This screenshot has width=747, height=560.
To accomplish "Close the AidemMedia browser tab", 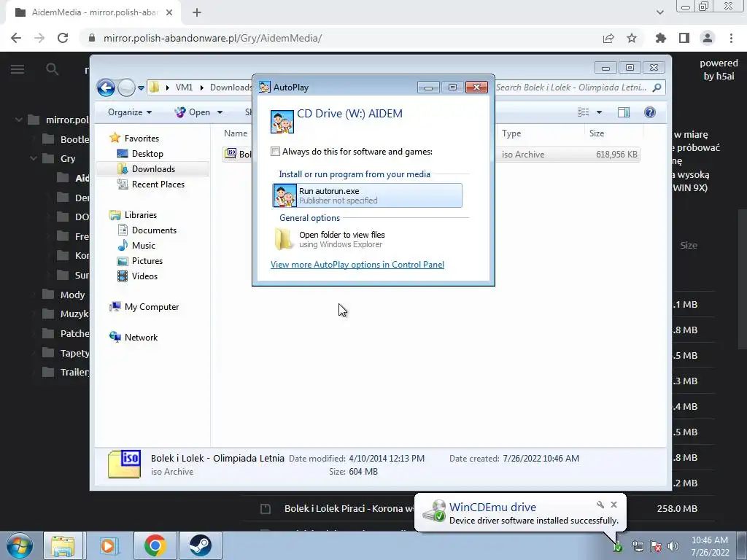I will 169,13.
